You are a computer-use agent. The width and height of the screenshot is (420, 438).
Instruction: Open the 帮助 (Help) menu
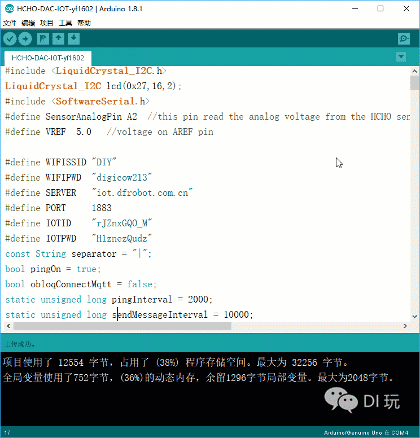[x=84, y=23]
